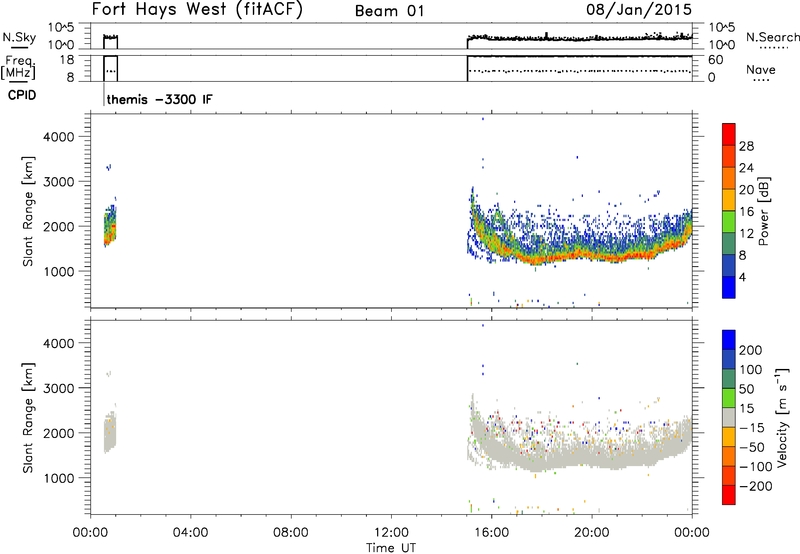The image size is (800, 554).
Task: Click "4000" tick on the power panel axis
Action: point(58,137)
